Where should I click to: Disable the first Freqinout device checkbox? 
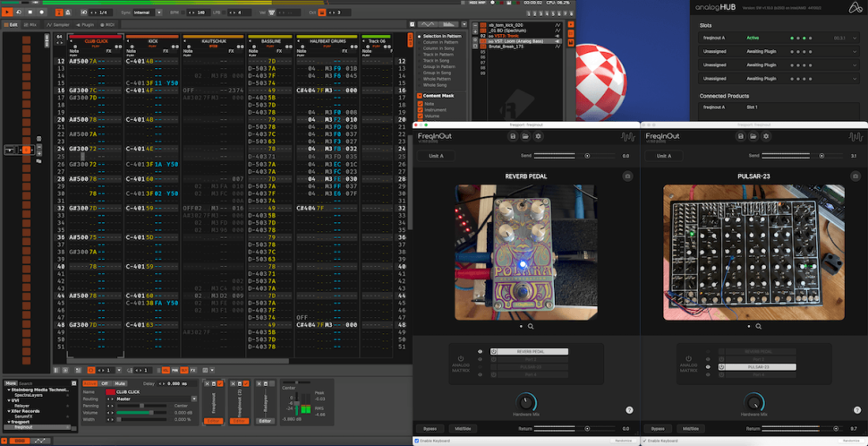220,383
